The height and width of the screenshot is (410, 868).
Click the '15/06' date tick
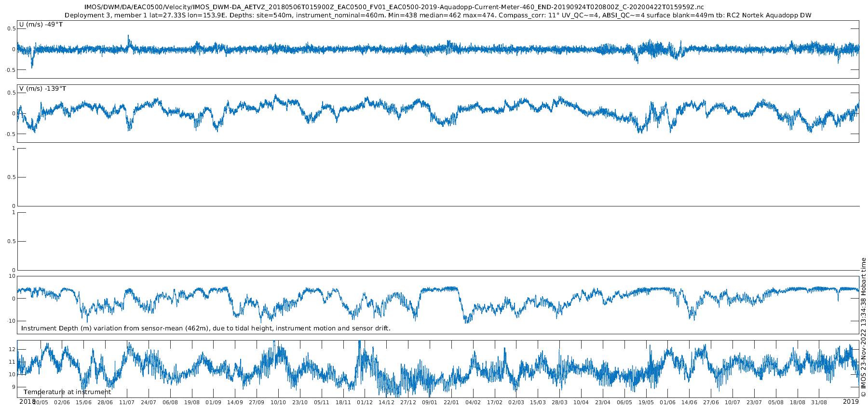tap(83, 403)
